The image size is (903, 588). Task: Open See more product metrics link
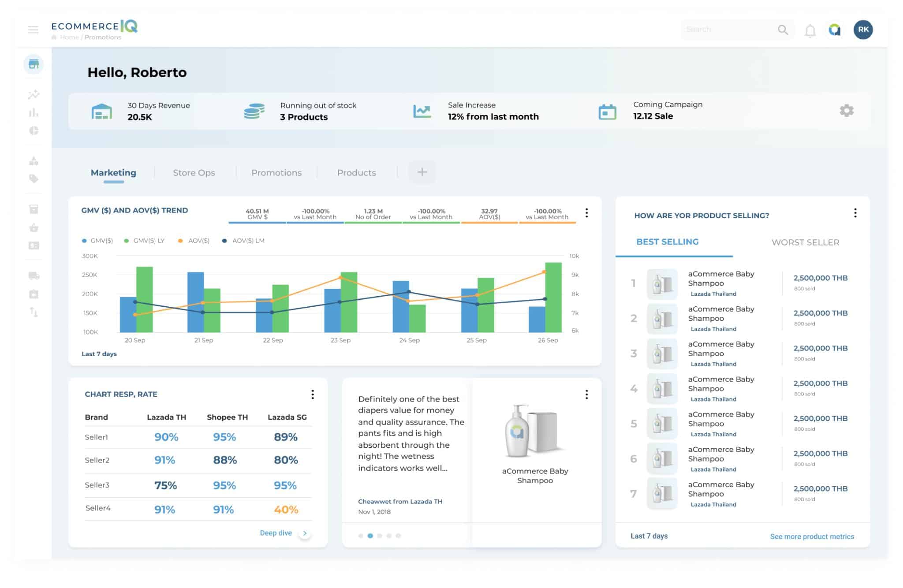[x=812, y=536]
